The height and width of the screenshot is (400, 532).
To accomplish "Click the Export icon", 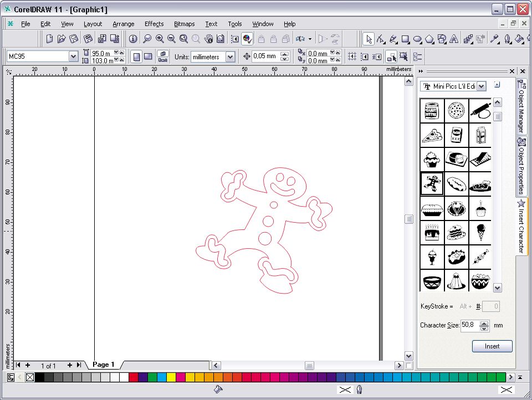I will (x=115, y=39).
